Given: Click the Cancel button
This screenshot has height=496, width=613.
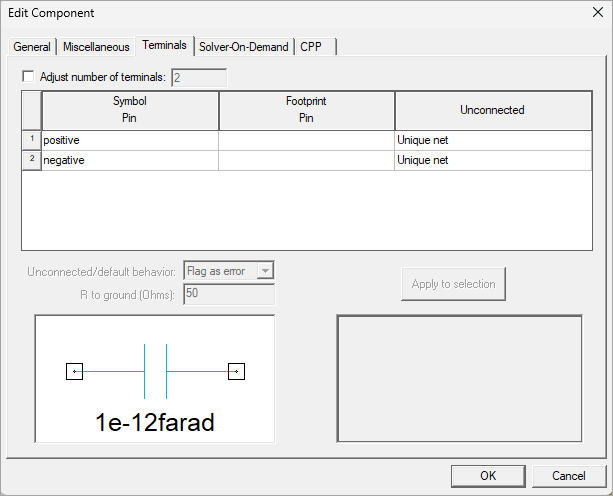Looking at the screenshot, I should click(569, 476).
